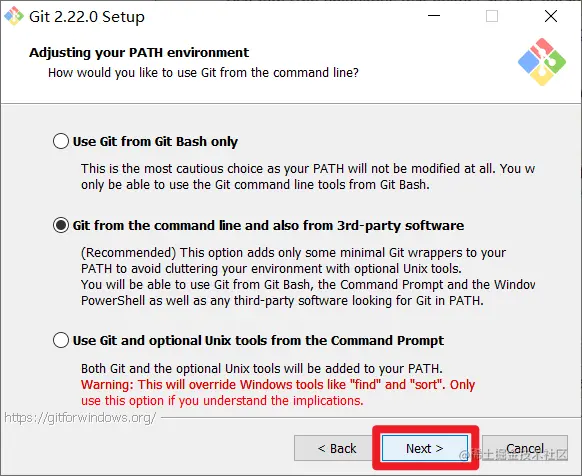Viewport: 582px width, 476px height.
Task: Click the "Git 2.22.0 Setup" title text
Action: click(x=86, y=17)
